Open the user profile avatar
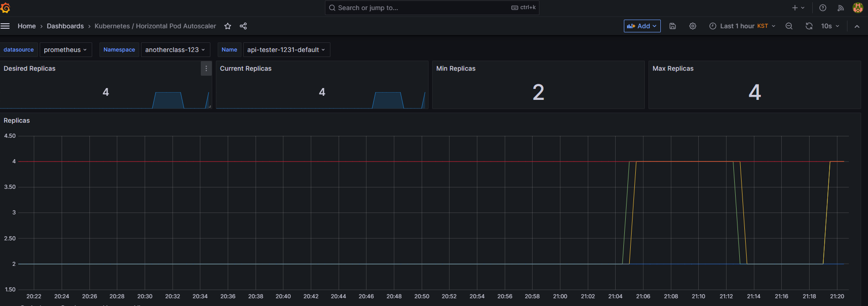Viewport: 868px width, 306px height. [x=858, y=8]
